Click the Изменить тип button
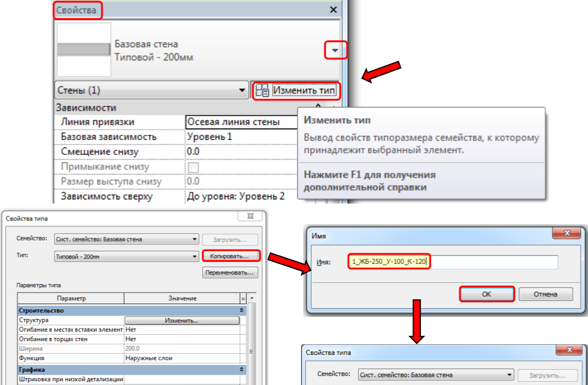The width and height of the screenshot is (588, 385). [x=296, y=90]
